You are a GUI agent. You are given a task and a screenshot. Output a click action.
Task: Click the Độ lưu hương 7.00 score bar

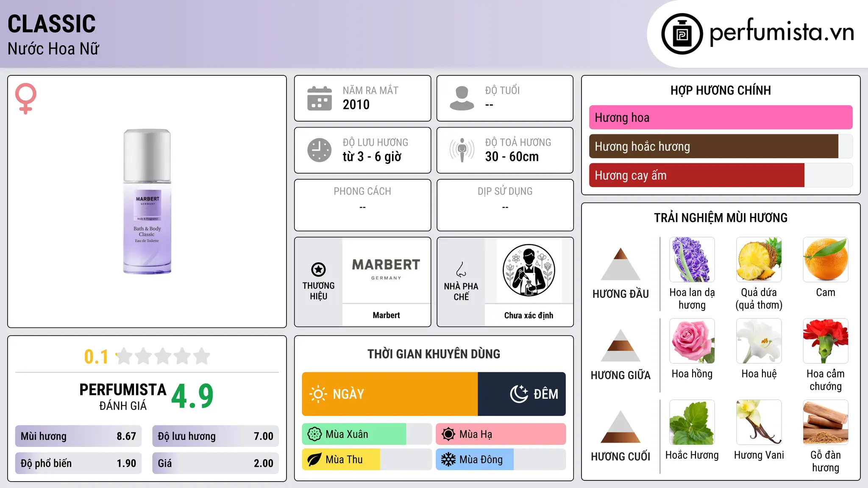pyautogui.click(x=215, y=436)
